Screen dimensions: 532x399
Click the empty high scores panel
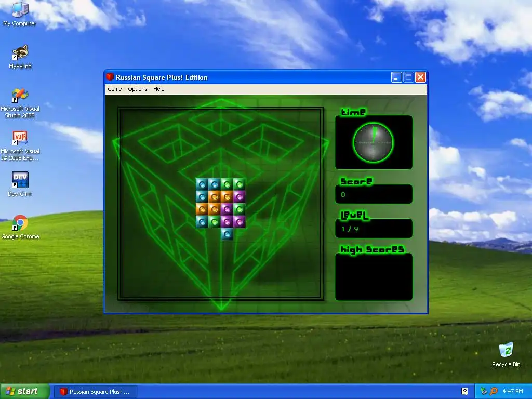point(374,277)
